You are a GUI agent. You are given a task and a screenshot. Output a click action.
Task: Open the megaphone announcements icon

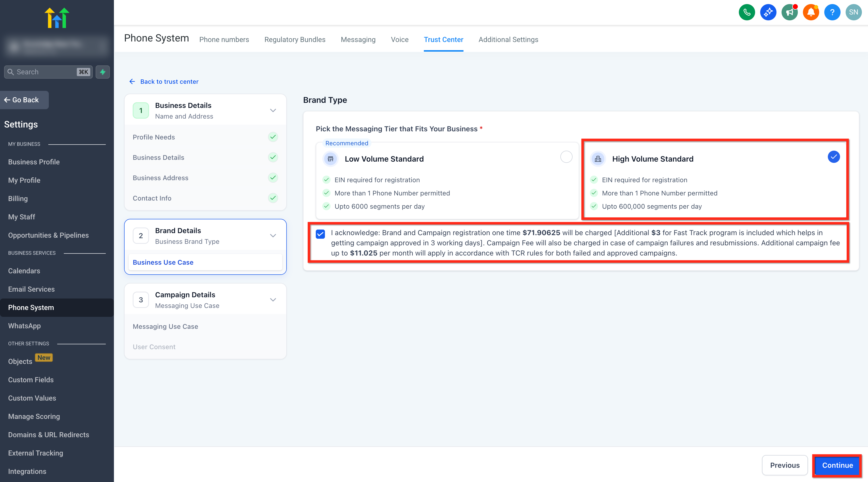tap(789, 12)
